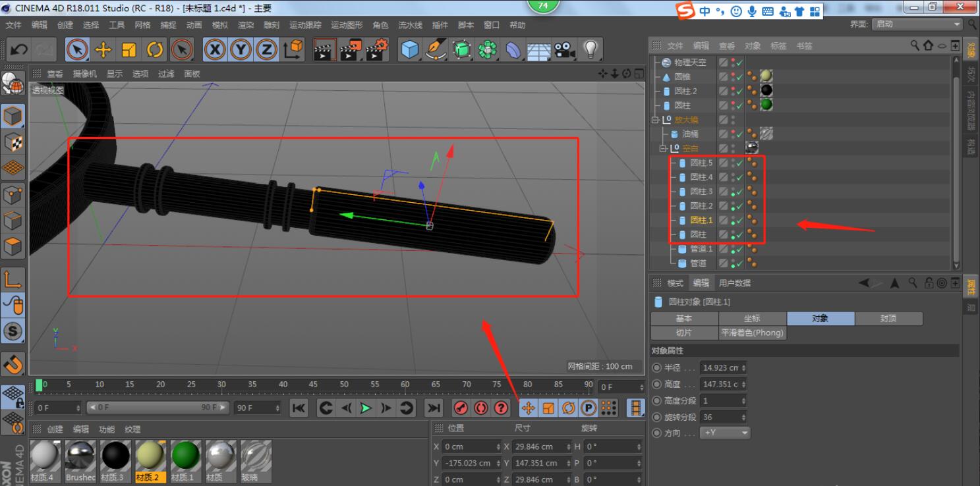This screenshot has width=980, height=486.
Task: Enable the Axis tool L icon
Action: (13, 279)
